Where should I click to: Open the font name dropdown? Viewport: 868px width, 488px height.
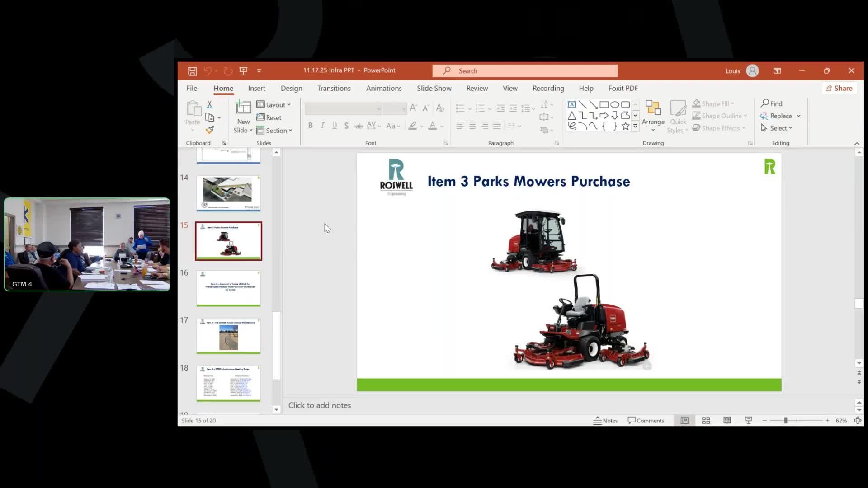point(378,108)
